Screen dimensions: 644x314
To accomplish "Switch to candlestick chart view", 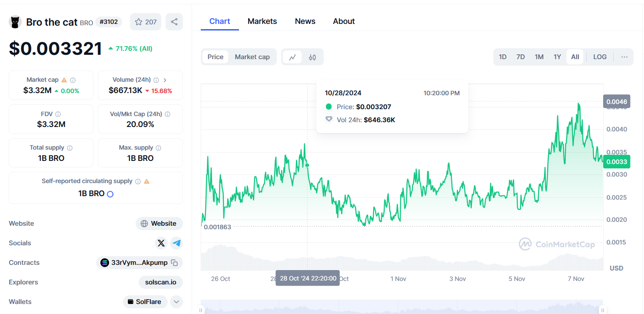I will [312, 57].
